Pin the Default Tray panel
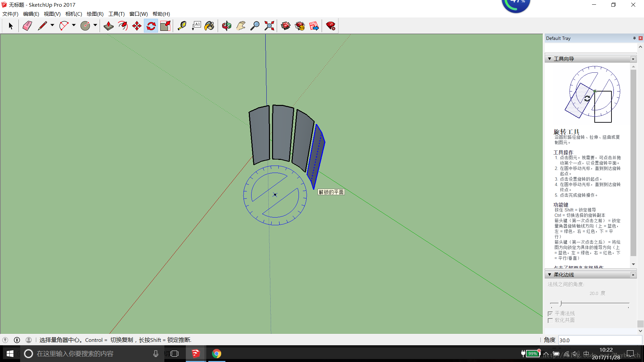Screen dimensions: 644x362 point(634,38)
